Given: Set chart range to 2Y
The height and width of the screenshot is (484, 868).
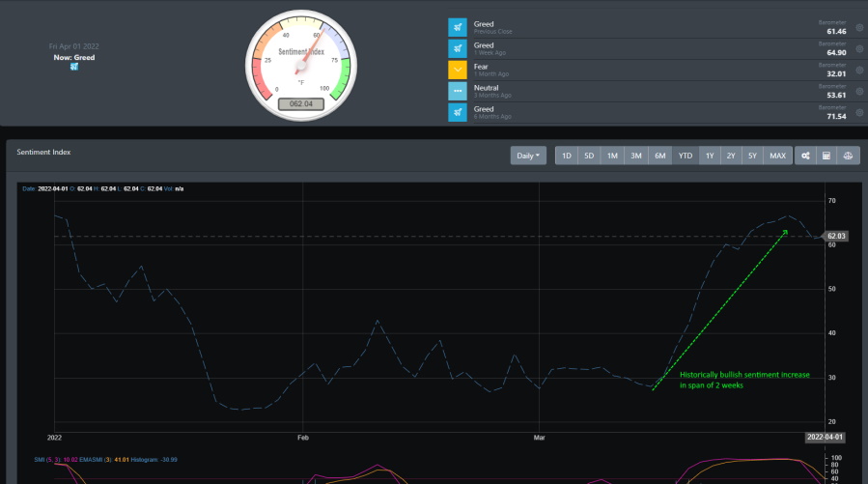Looking at the screenshot, I should (x=731, y=156).
